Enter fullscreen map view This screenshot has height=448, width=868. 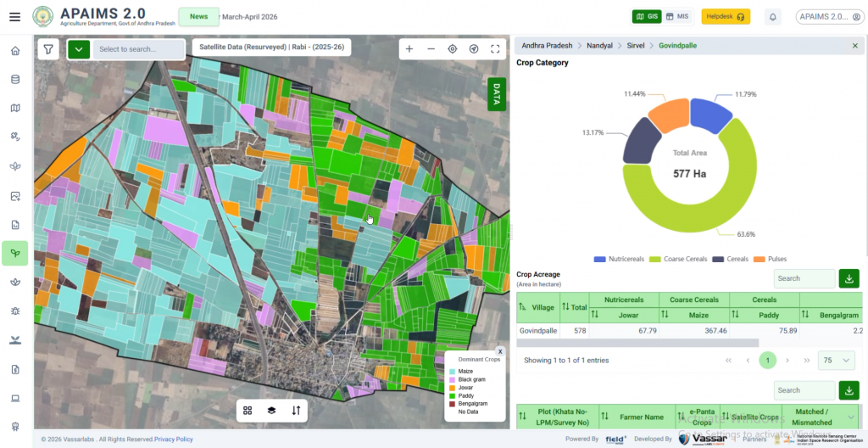495,49
